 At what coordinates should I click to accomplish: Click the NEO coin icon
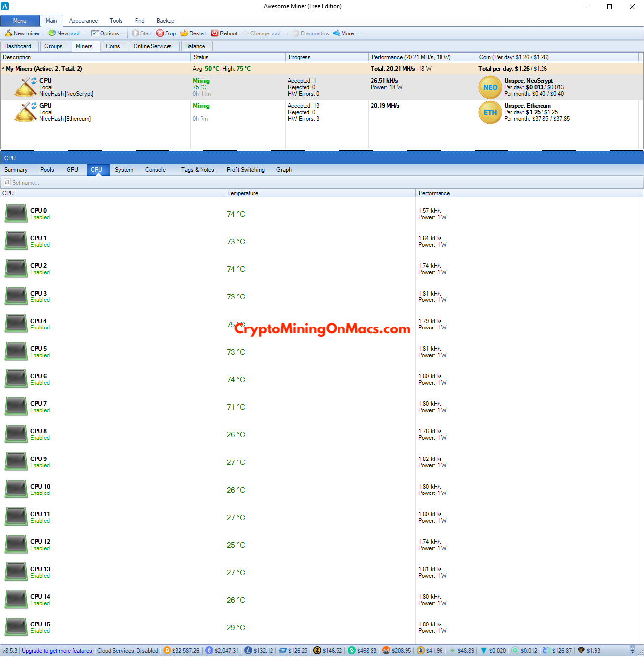490,87
